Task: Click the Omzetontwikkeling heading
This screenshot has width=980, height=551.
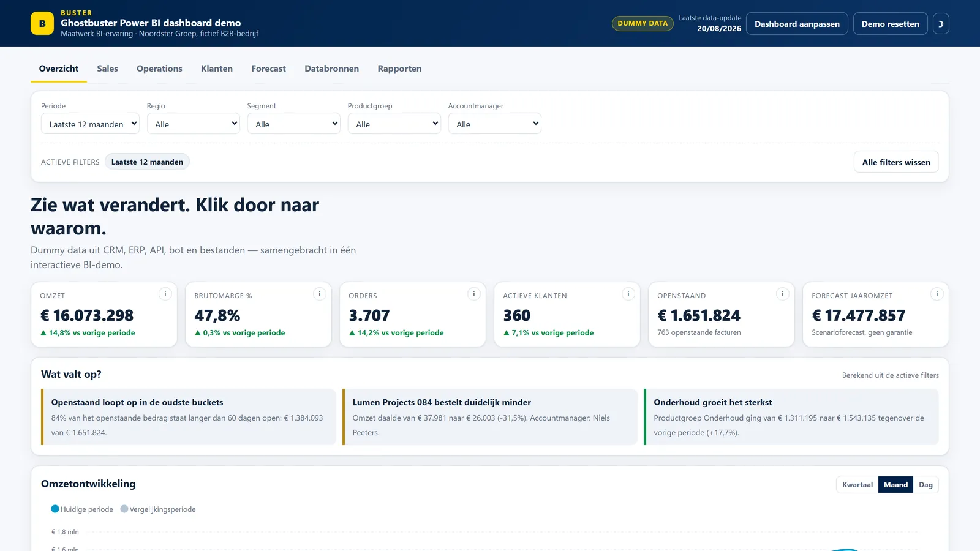Action: click(88, 484)
